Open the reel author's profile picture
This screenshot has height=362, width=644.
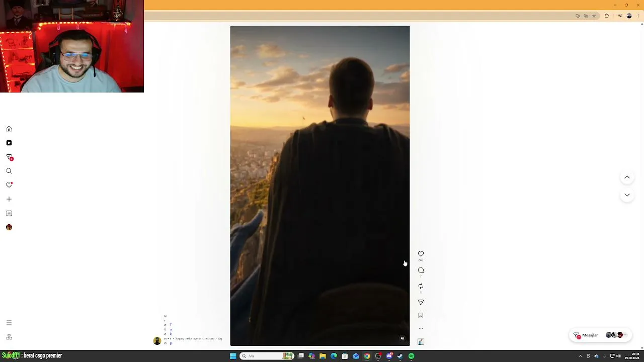click(157, 340)
